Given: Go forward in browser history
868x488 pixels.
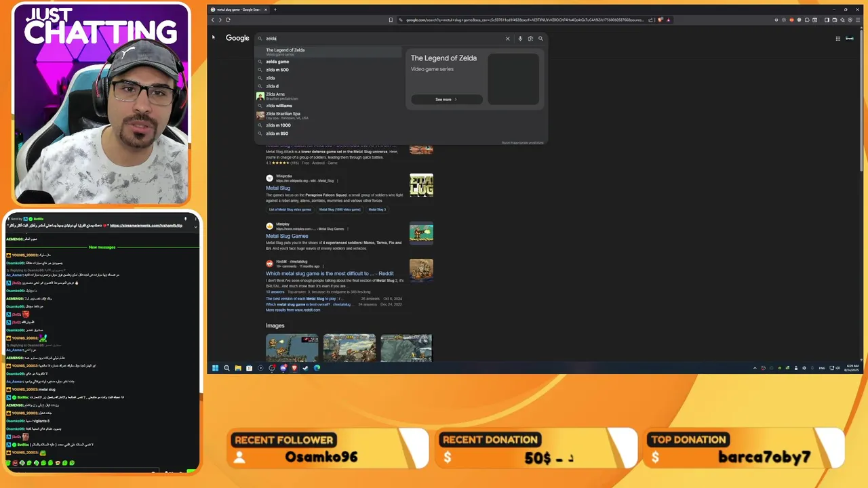Looking at the screenshot, I should (x=220, y=20).
